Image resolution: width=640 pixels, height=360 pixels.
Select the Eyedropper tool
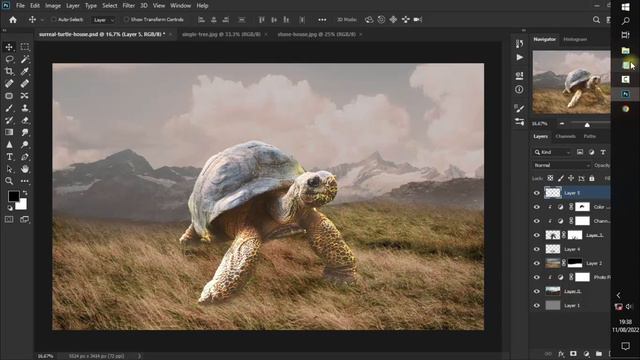pos(25,71)
